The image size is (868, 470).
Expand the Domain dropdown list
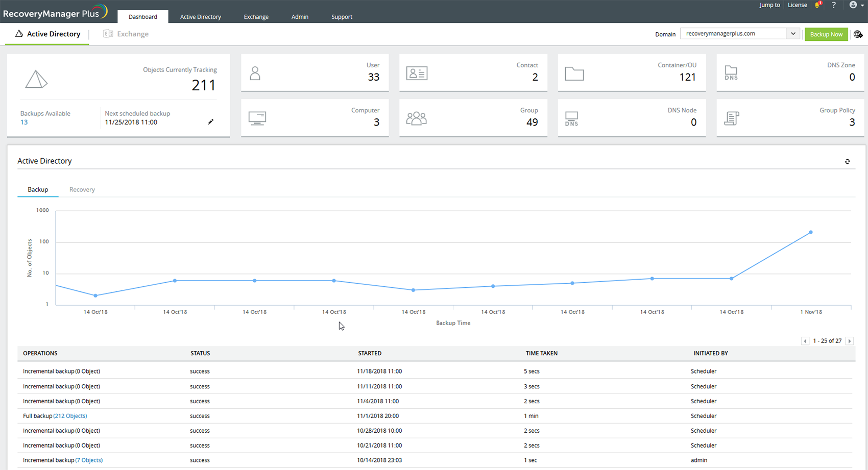(792, 34)
